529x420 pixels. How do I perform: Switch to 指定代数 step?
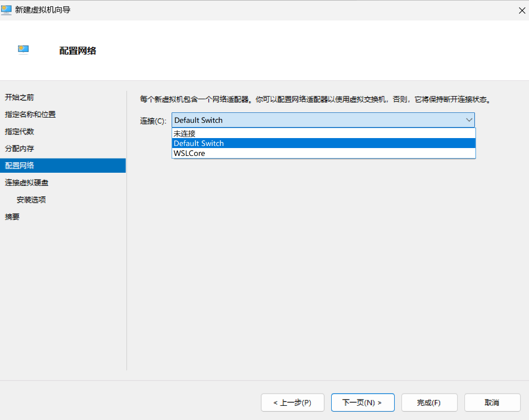coord(19,131)
